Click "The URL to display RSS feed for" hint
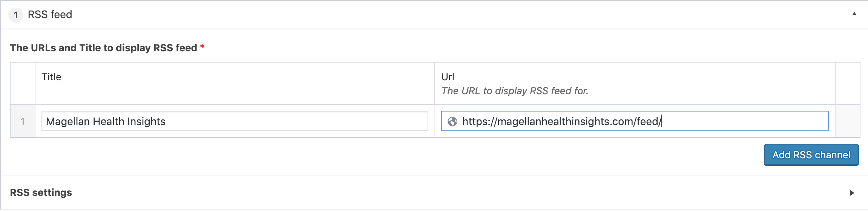Viewport: 868px width, 211px height. [x=515, y=91]
